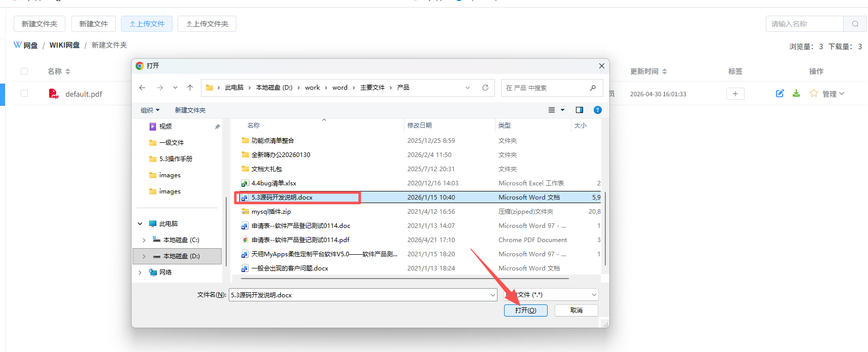Star default.pdf as a favorite
Viewport: 868px width, 352px height.
(x=814, y=93)
